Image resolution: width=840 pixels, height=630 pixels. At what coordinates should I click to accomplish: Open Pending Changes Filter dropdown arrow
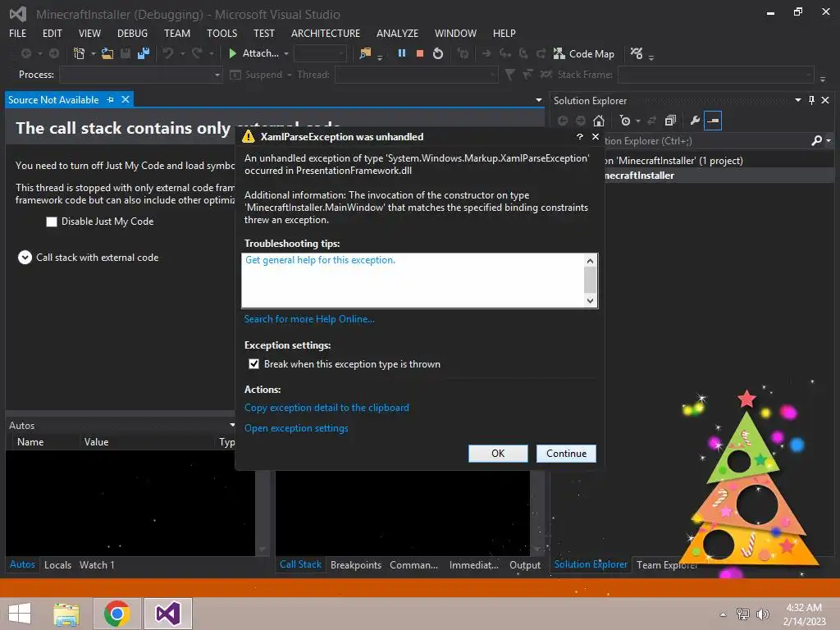[637, 121]
